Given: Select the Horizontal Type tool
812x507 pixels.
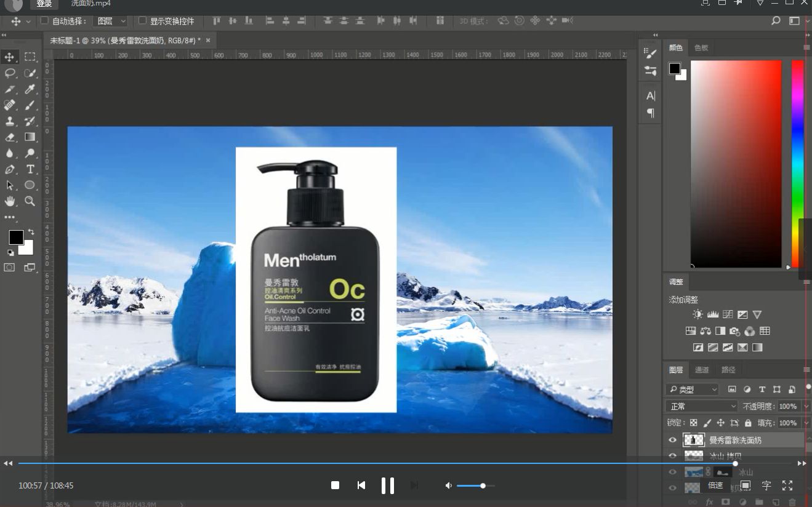Looking at the screenshot, I should coord(30,169).
